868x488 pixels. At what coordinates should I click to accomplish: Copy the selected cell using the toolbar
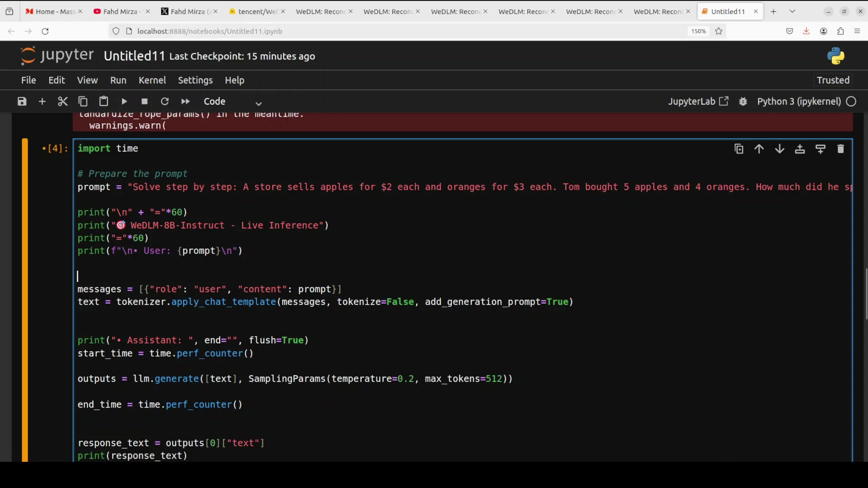point(83,102)
